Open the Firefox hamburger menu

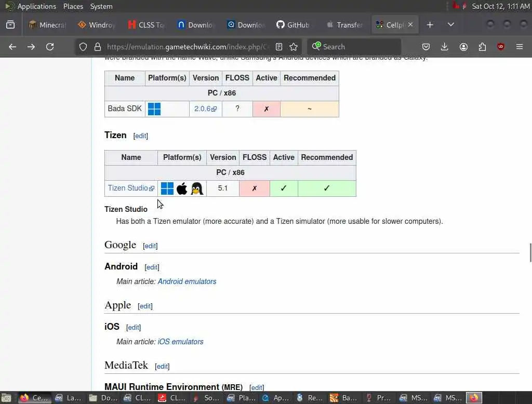[520, 47]
